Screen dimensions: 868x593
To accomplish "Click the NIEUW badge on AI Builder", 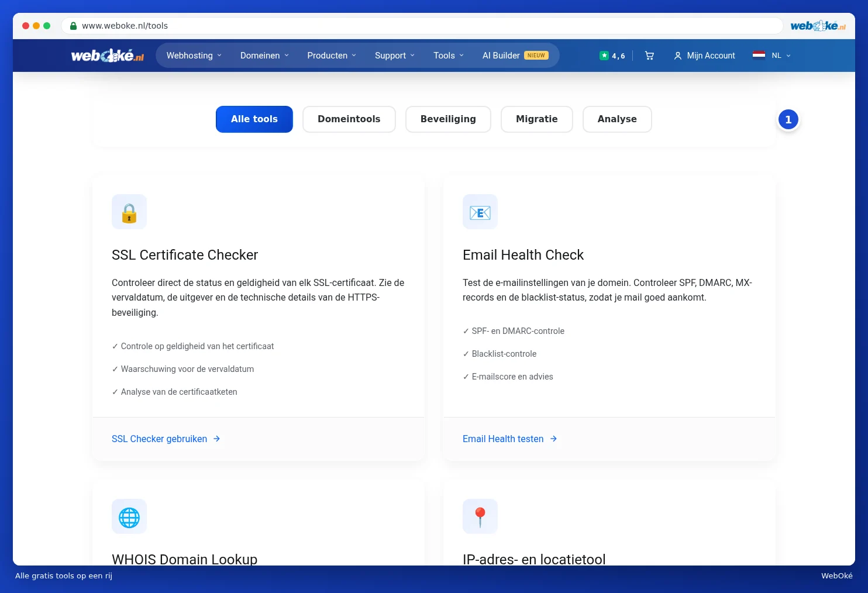I will (536, 56).
